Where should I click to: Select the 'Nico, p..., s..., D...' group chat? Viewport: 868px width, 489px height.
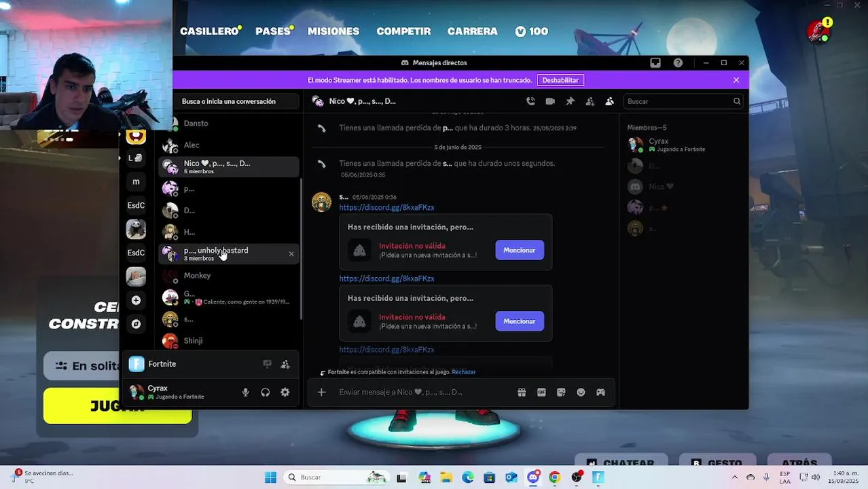(x=230, y=166)
